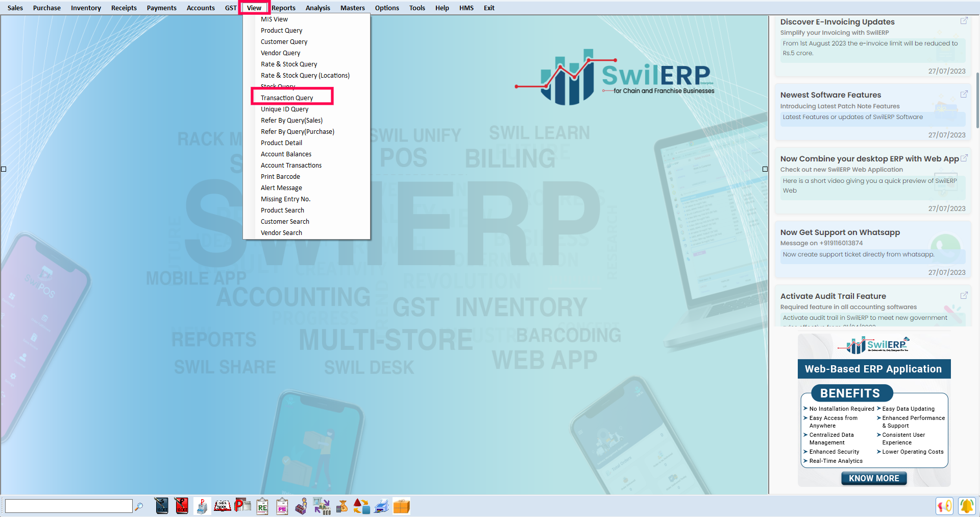
Task: Click the blue printer icon
Action: pos(382,506)
